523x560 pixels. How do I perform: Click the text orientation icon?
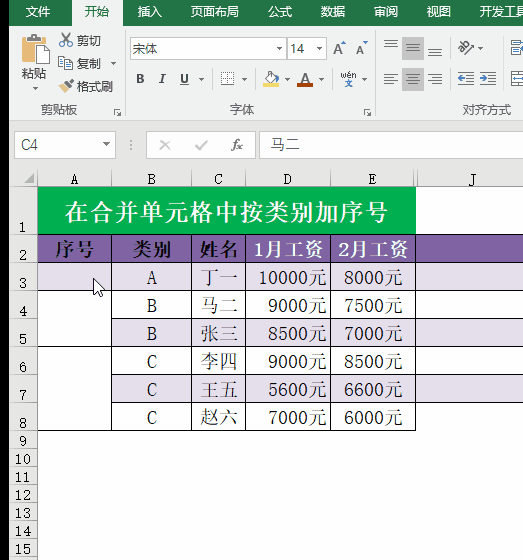click(466, 48)
